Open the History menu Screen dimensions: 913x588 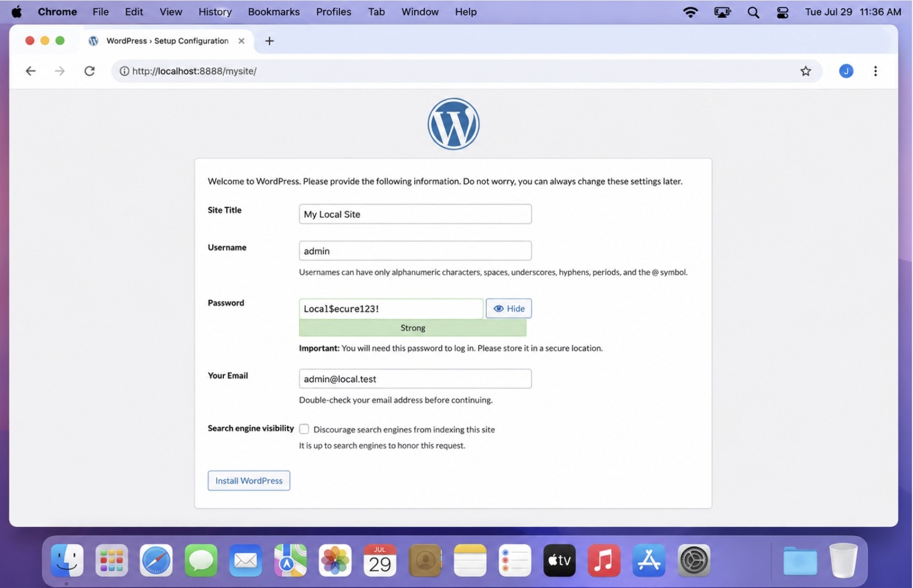click(x=215, y=12)
